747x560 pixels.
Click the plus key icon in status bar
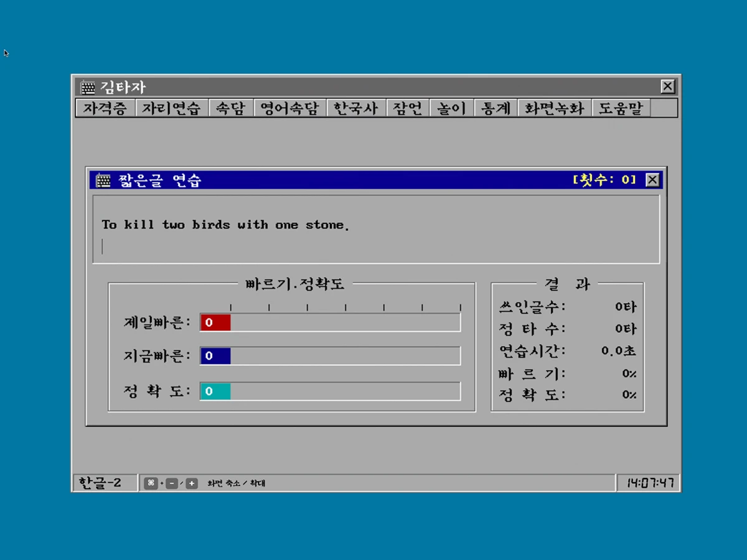coord(192,483)
